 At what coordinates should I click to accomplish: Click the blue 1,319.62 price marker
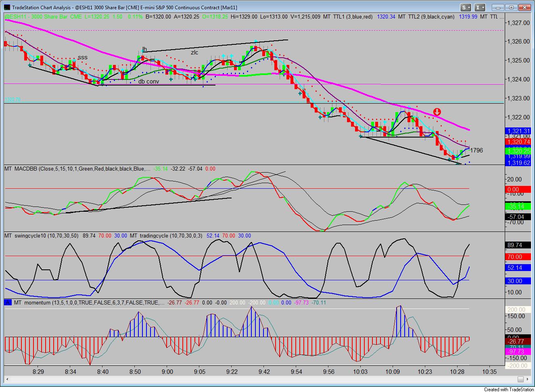coord(518,163)
